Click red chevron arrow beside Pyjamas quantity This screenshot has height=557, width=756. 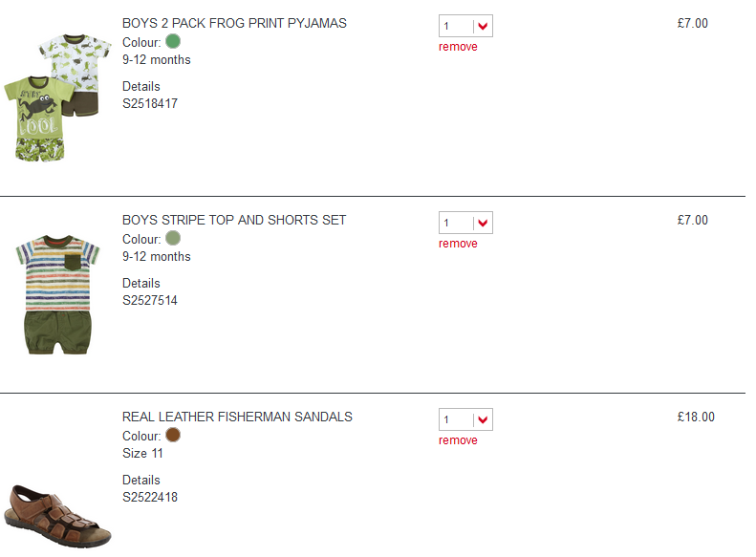click(x=483, y=27)
